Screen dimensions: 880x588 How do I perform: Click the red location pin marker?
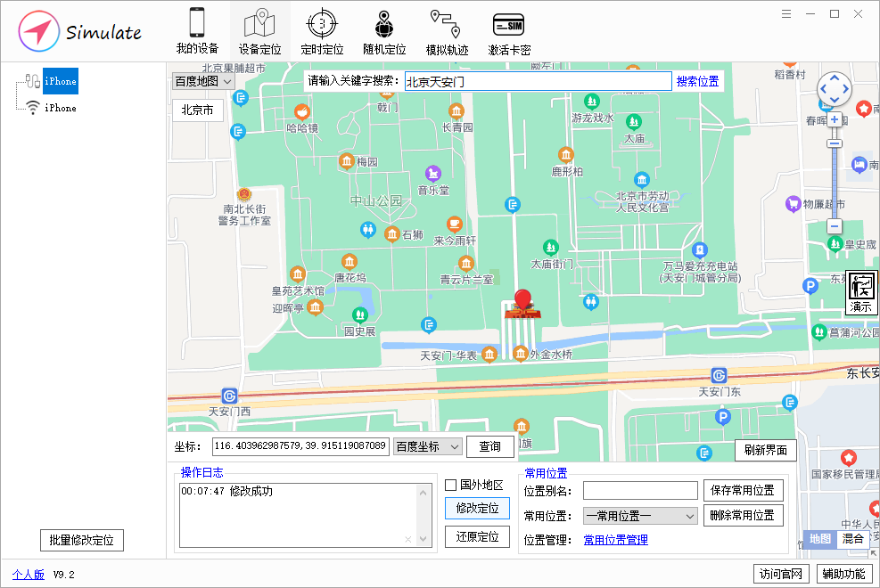[522, 299]
